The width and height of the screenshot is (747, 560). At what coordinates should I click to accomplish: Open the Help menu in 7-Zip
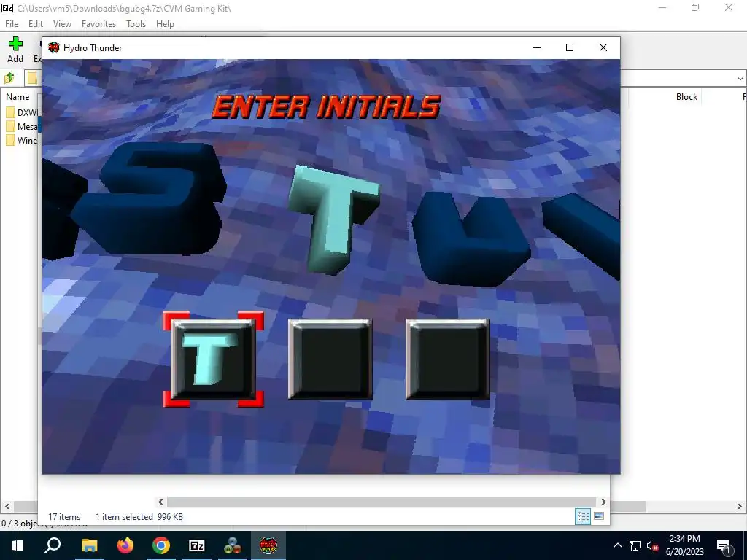[x=165, y=24]
